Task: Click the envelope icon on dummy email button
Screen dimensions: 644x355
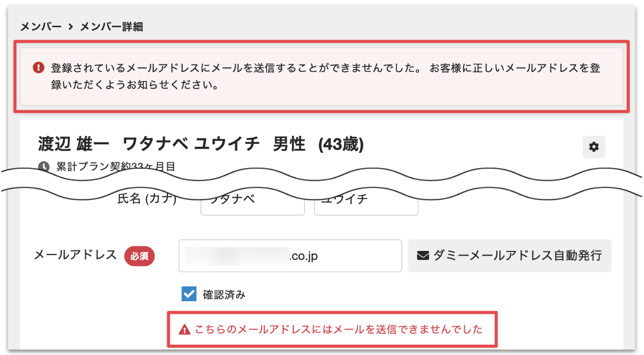Action: [423, 255]
